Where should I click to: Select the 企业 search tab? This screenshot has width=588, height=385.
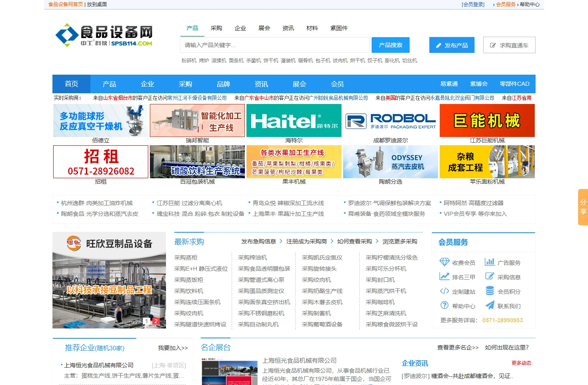pyautogui.click(x=240, y=28)
